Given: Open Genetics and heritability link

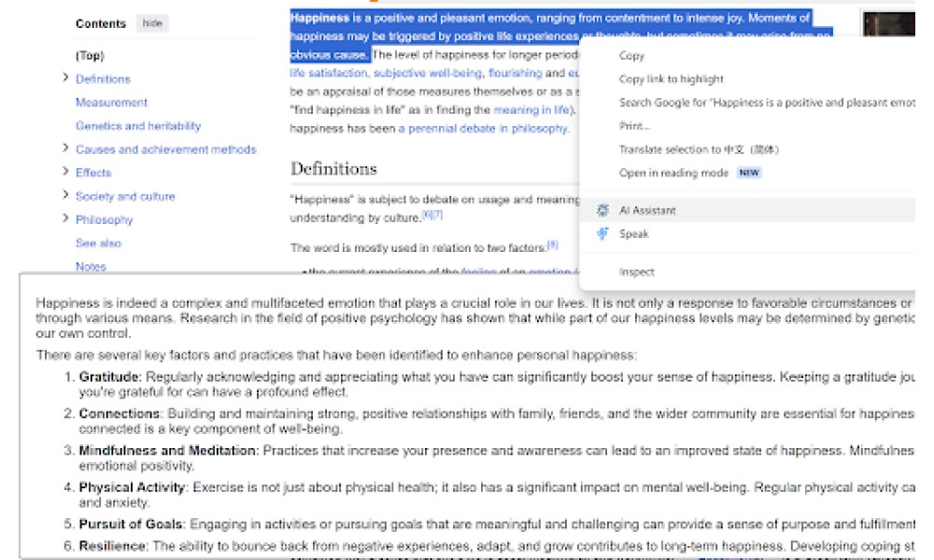Looking at the screenshot, I should (138, 126).
